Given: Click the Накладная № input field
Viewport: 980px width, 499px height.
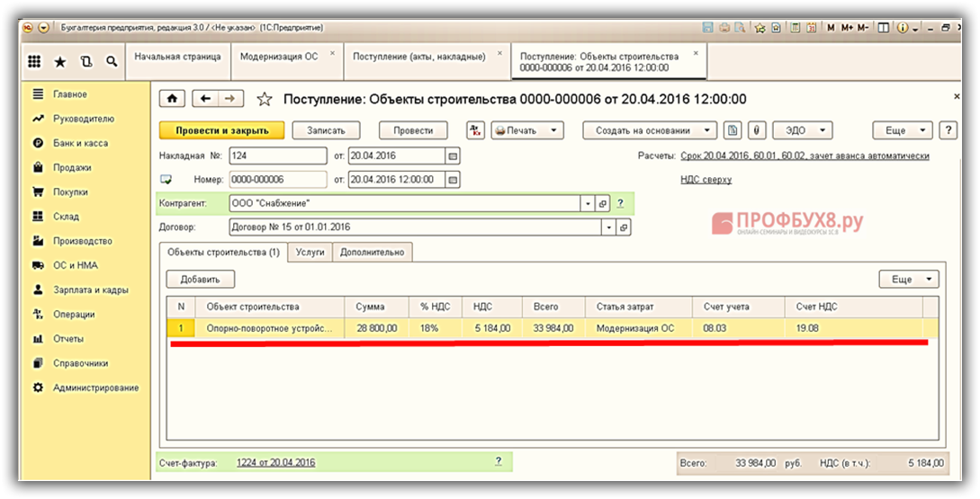Looking at the screenshot, I should tap(278, 156).
